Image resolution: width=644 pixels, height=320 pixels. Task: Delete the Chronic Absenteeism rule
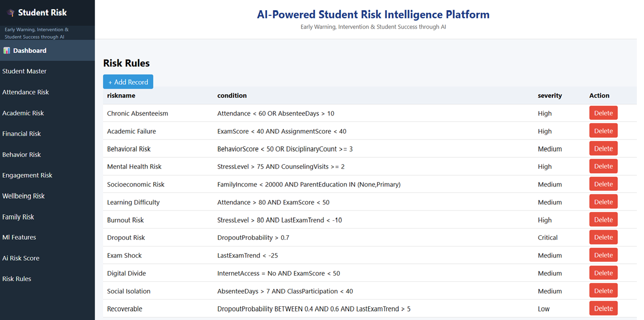pos(603,112)
